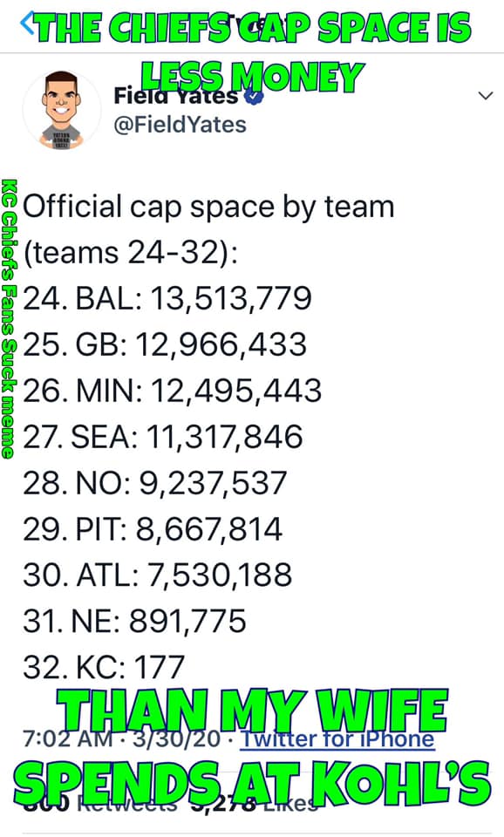Select the 31. NE cap line
The height and width of the screenshot is (837, 504).
click(134, 622)
